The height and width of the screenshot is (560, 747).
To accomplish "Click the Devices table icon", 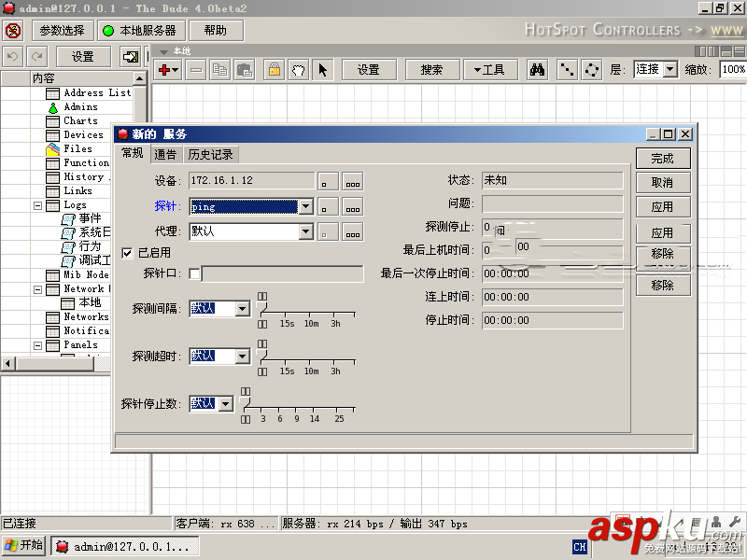I will click(52, 135).
